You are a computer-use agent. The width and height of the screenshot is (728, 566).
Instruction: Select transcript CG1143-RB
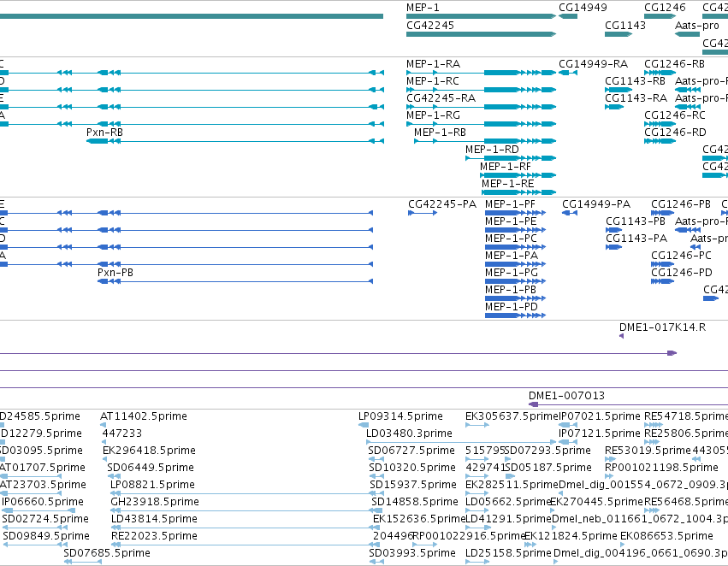pyautogui.click(x=619, y=90)
